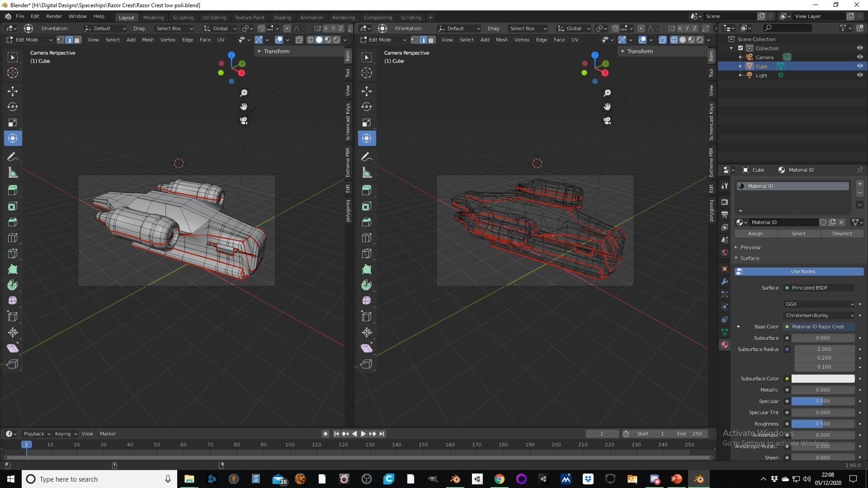
Task: Expand the Base Color row arrow
Action: (x=739, y=327)
